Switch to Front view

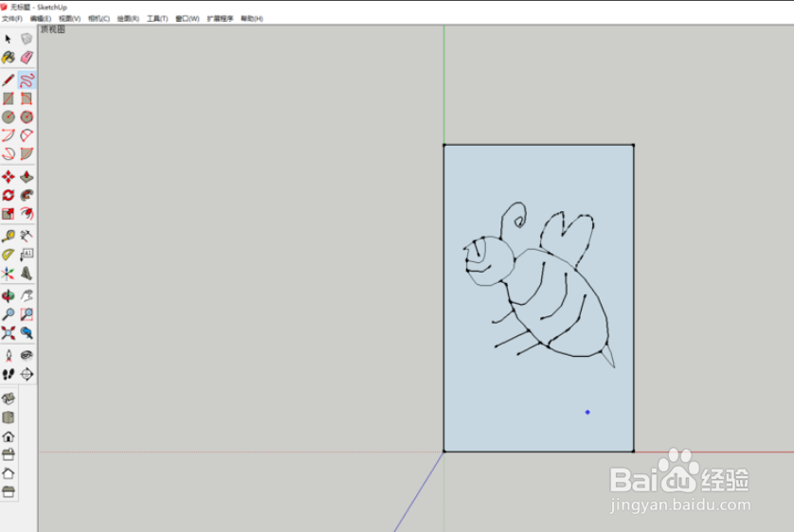9,435
